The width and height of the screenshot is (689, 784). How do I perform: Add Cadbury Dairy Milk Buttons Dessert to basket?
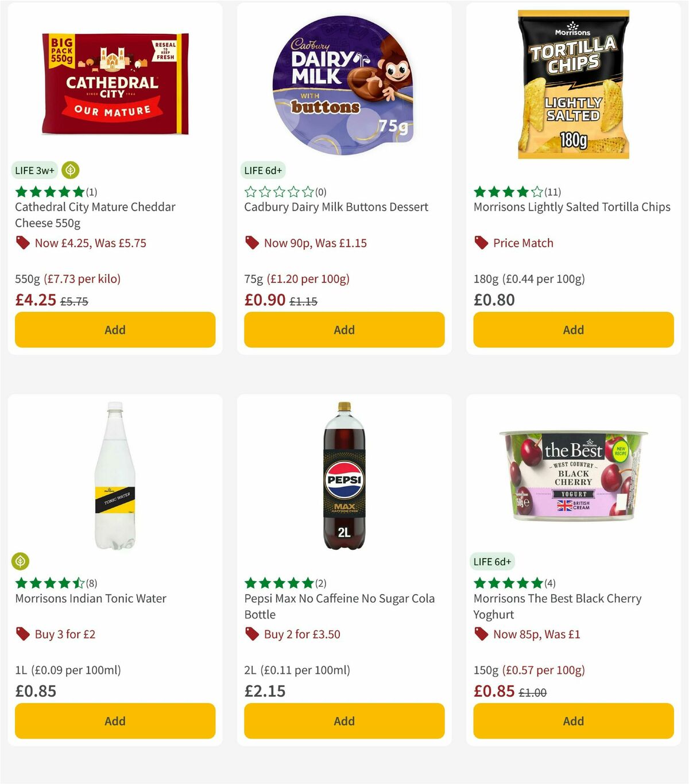(343, 329)
